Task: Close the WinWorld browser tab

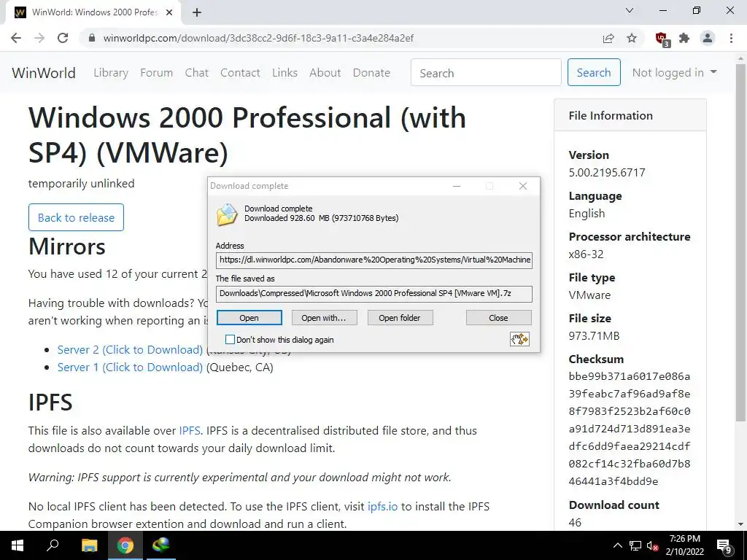Action: click(x=169, y=13)
